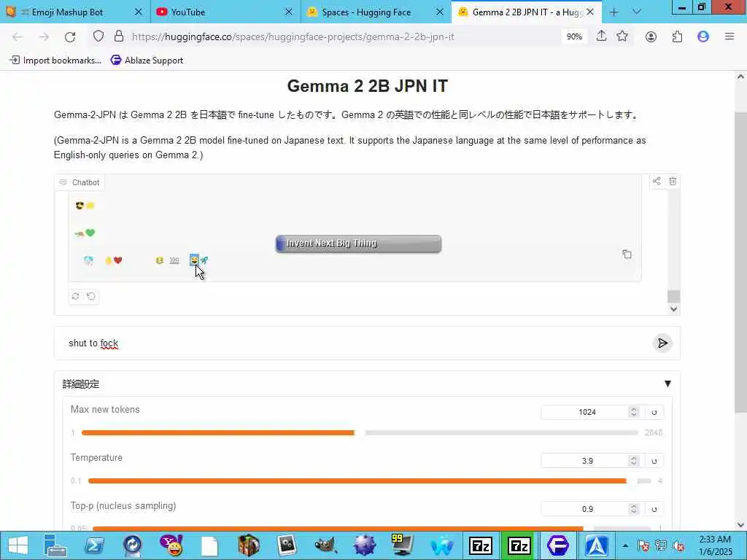The width and height of the screenshot is (747, 560).
Task: Click the Chatbot label
Action: 80,182
